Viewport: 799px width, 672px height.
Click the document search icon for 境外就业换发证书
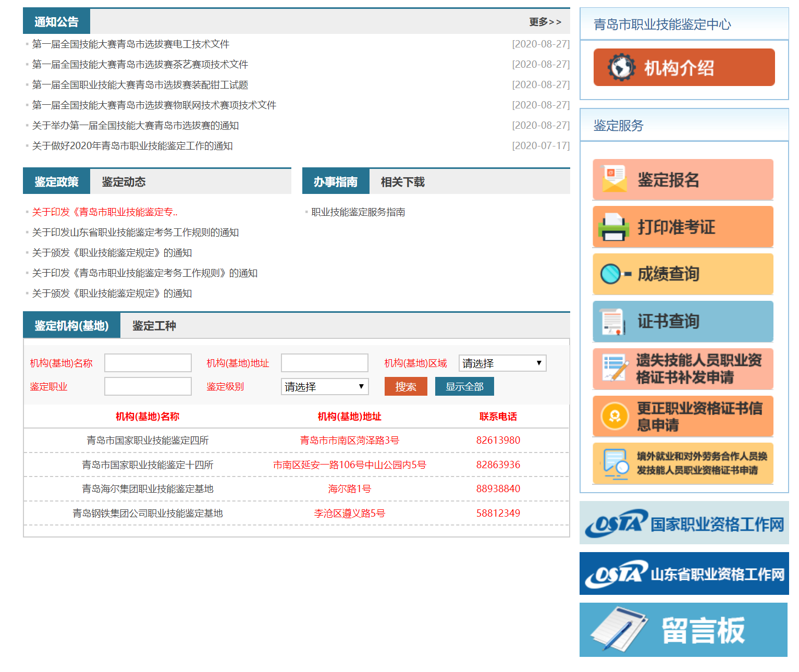(x=615, y=463)
